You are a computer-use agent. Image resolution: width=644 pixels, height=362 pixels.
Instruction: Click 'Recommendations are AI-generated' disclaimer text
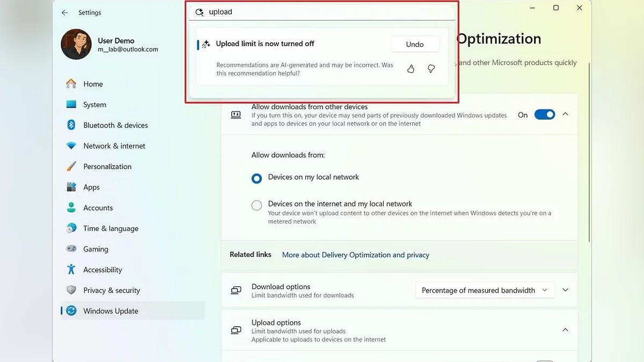click(305, 69)
